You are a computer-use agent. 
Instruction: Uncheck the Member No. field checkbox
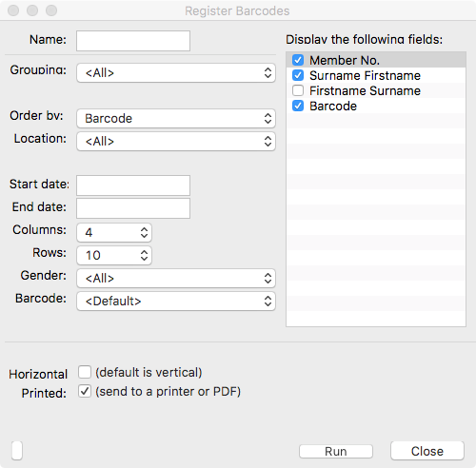[298, 60]
